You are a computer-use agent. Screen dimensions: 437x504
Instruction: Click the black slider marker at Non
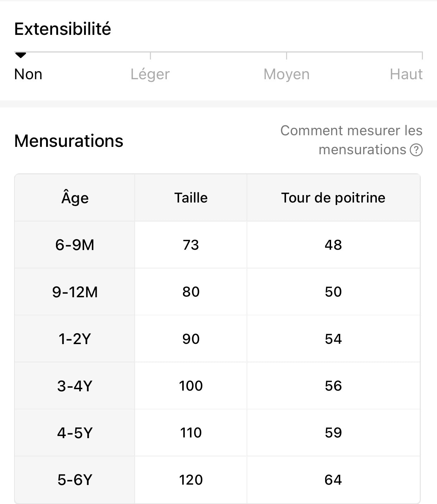click(x=21, y=55)
